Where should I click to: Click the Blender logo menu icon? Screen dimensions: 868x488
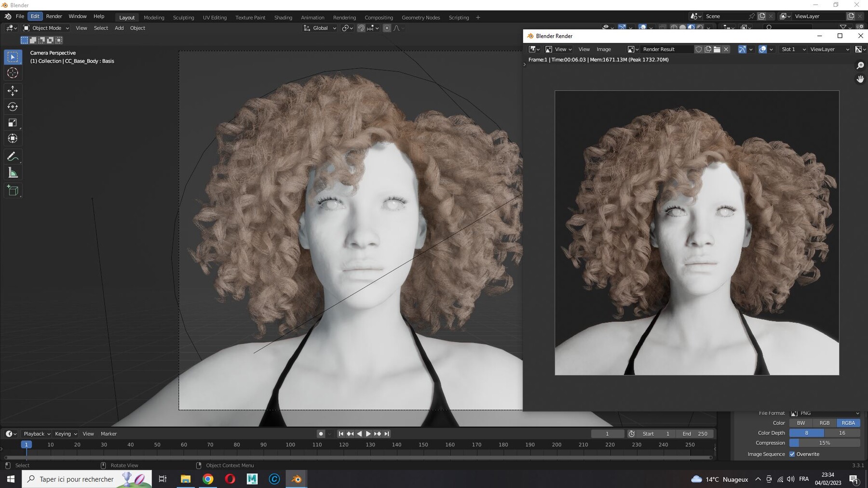[8, 16]
